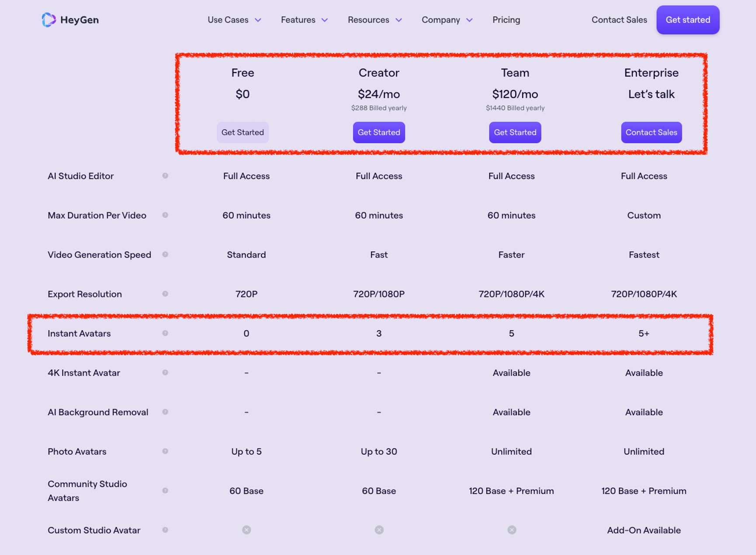Screen dimensions: 756x555
Task: Click the HeyGen brand name text
Action: (80, 20)
